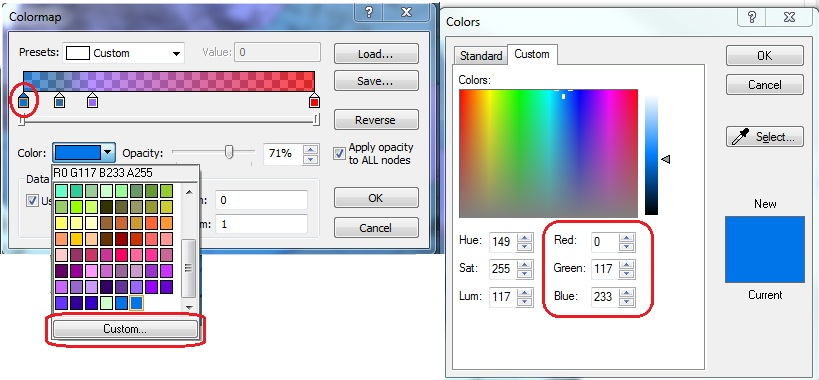819x380 pixels.
Task: Switch to the Custom tab in the Colors dialog
Action: click(x=532, y=54)
